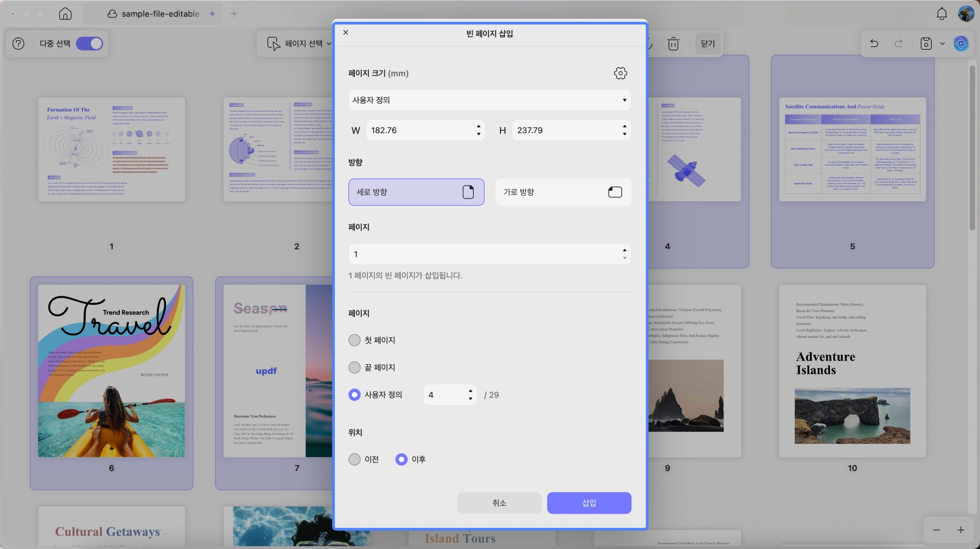Select page 1 thumbnail
This screenshot has height=549, width=980.
111,149
